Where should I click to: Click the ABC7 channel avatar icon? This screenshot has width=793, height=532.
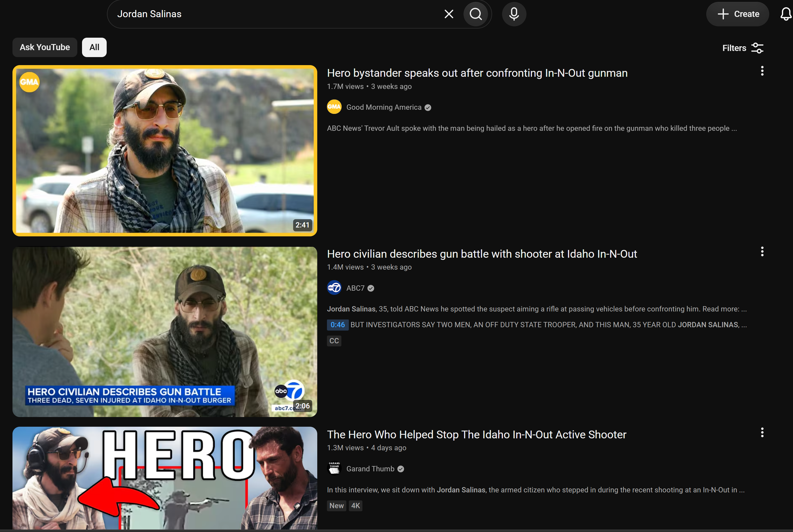click(334, 288)
